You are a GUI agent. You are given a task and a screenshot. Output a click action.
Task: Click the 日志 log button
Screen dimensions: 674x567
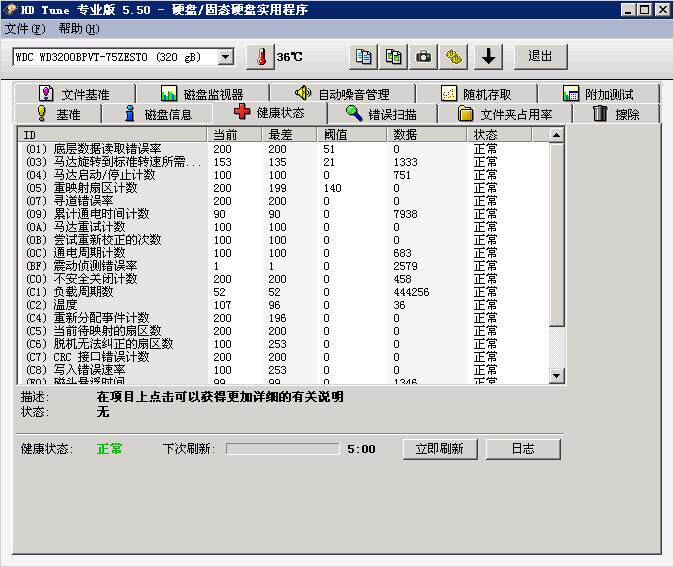(x=523, y=449)
